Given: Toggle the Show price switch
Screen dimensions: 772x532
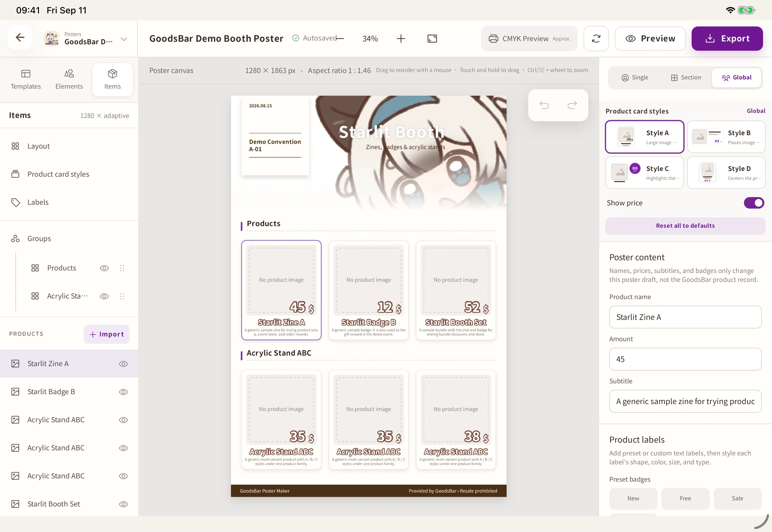Looking at the screenshot, I should coord(754,203).
